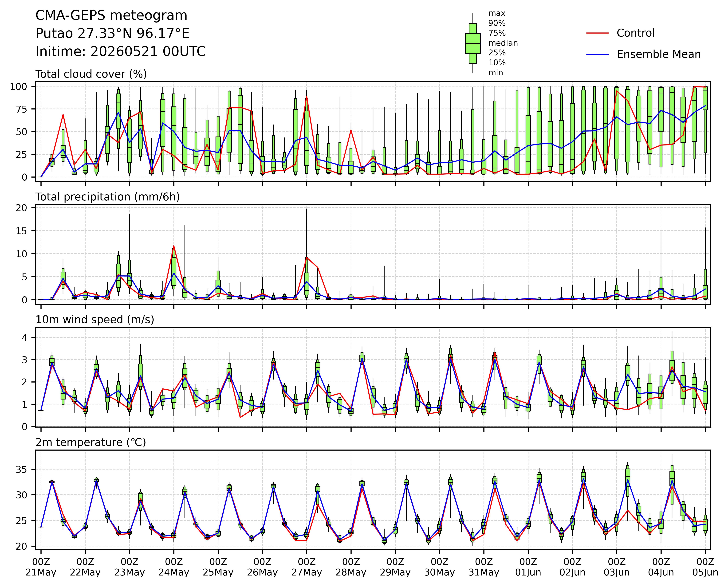Click the red Control line legend sample
Screen dimensions: 728x587
point(597,33)
